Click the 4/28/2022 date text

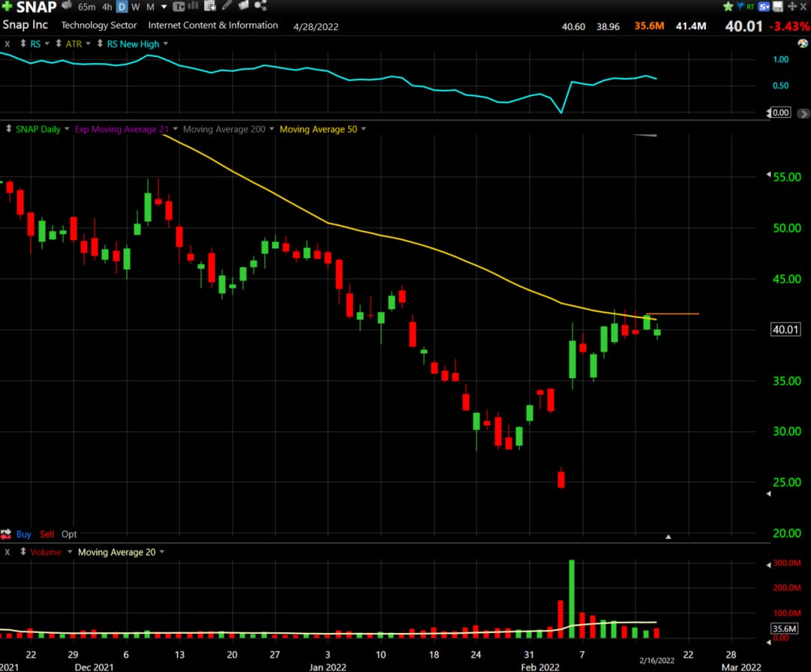[316, 26]
